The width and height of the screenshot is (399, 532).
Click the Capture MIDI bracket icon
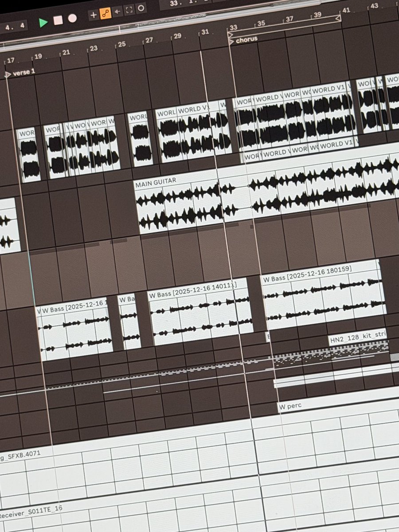pos(129,10)
